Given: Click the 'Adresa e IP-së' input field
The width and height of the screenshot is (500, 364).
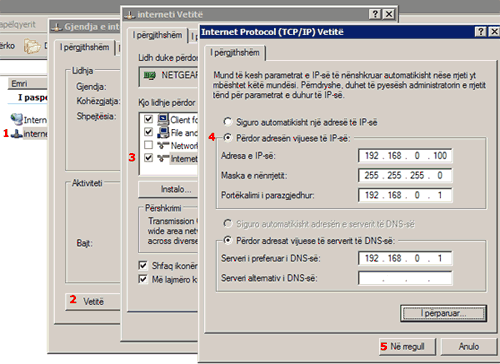Looking at the screenshot, I should click(405, 156).
